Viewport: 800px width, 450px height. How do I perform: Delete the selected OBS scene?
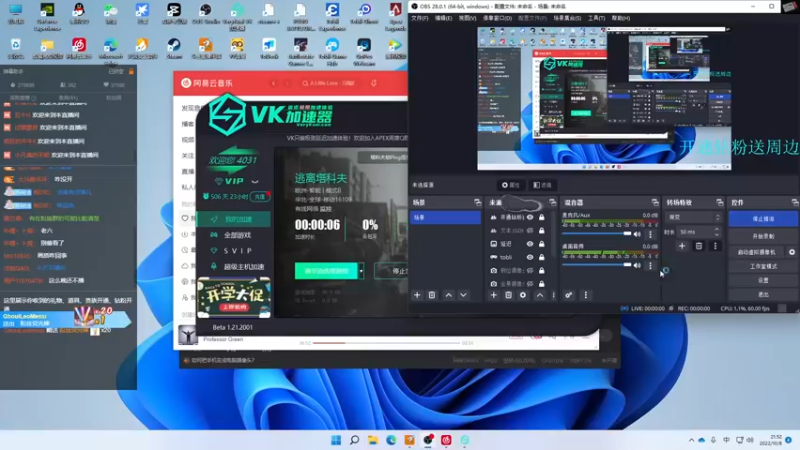coord(432,295)
